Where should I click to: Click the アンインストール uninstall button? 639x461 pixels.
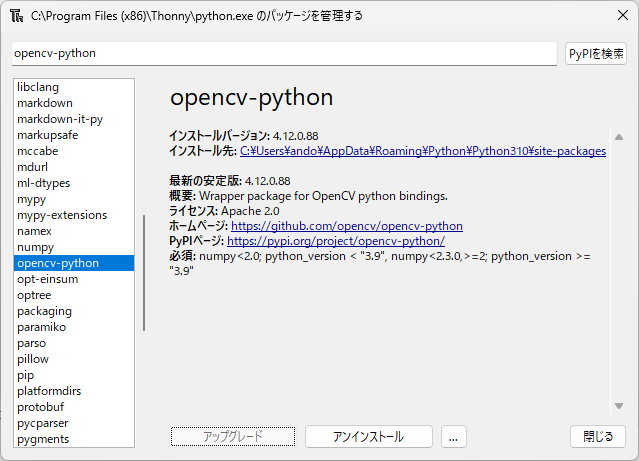tap(368, 437)
